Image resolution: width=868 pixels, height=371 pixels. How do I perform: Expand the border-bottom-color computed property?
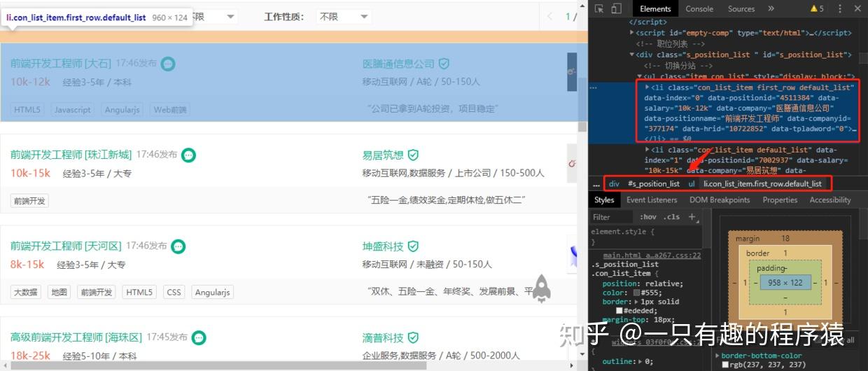717,356
